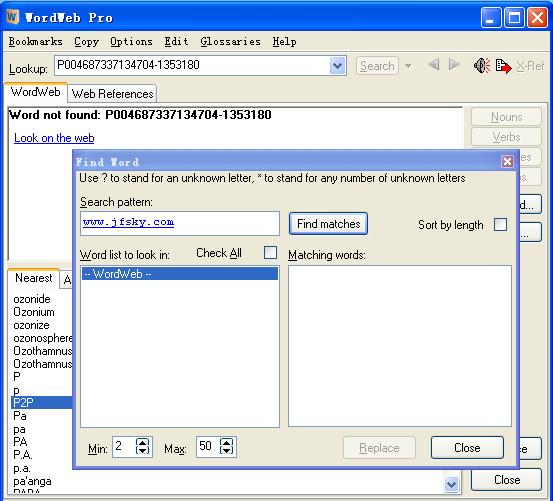This screenshot has height=501, width=553.
Task: Click the Min value field
Action: click(x=124, y=447)
